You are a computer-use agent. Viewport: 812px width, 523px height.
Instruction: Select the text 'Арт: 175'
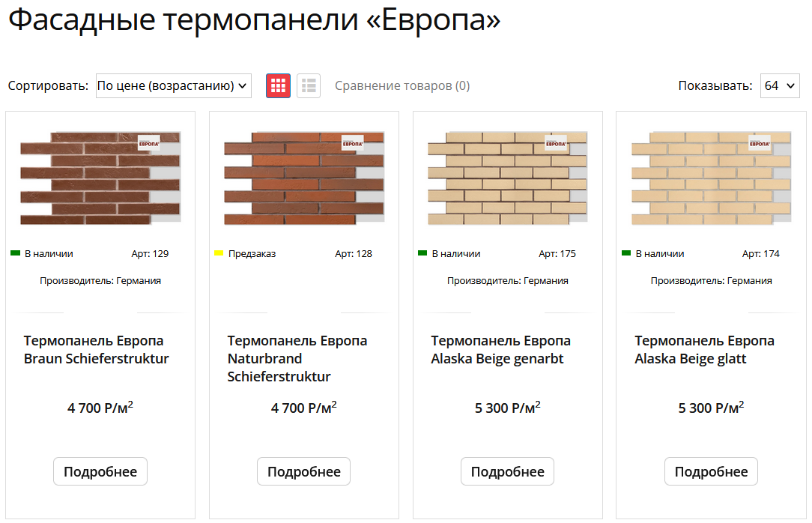pyautogui.click(x=557, y=254)
